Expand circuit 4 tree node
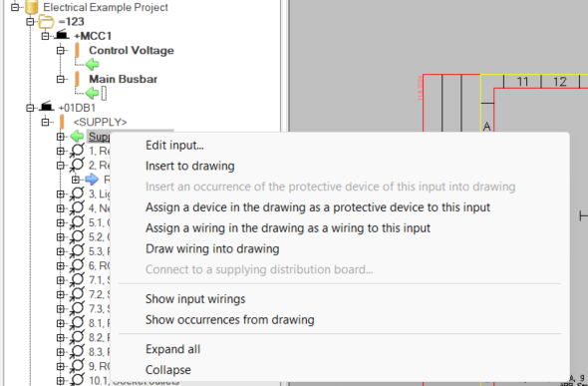Screen dimensions: 588x386 (x=61, y=208)
